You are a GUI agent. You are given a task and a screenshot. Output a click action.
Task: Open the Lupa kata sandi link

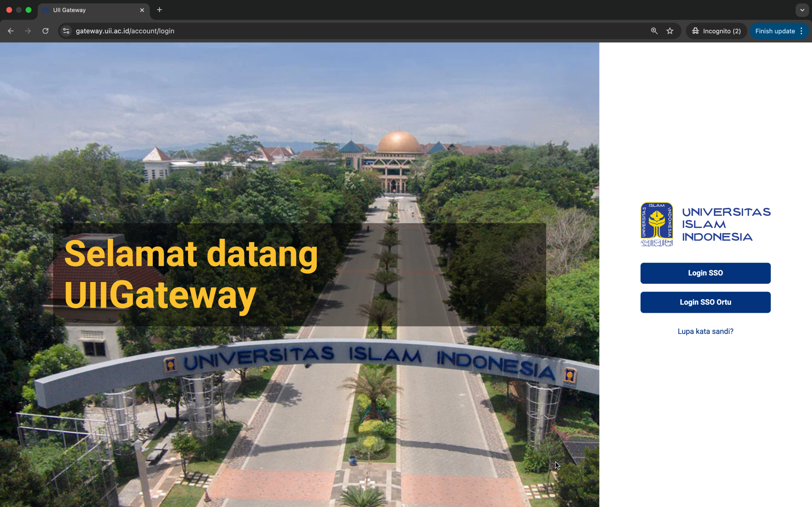point(705,331)
